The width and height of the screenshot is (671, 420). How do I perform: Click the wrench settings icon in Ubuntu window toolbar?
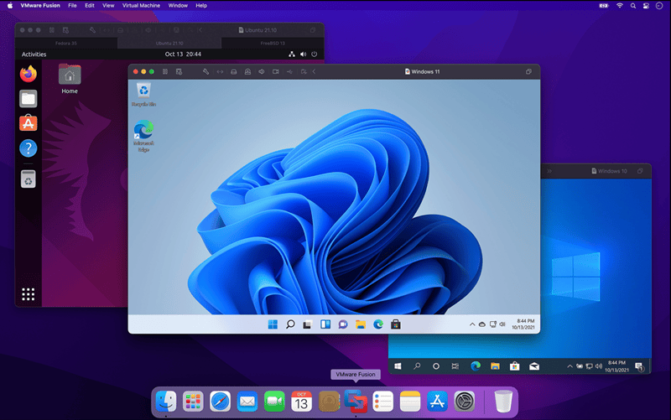point(92,30)
